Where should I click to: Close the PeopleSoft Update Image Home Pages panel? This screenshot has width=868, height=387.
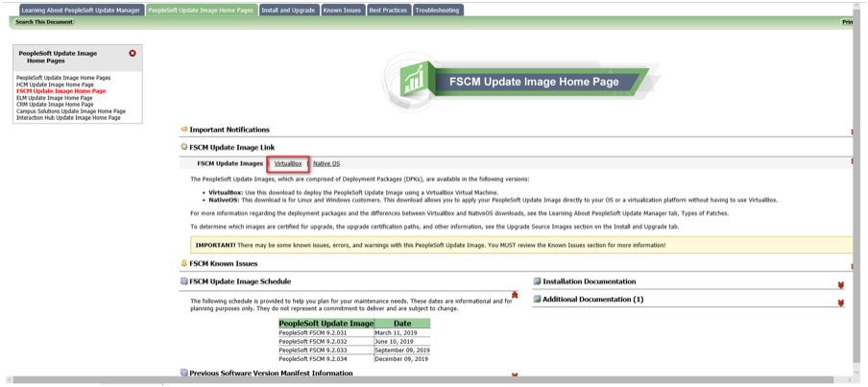(x=133, y=53)
